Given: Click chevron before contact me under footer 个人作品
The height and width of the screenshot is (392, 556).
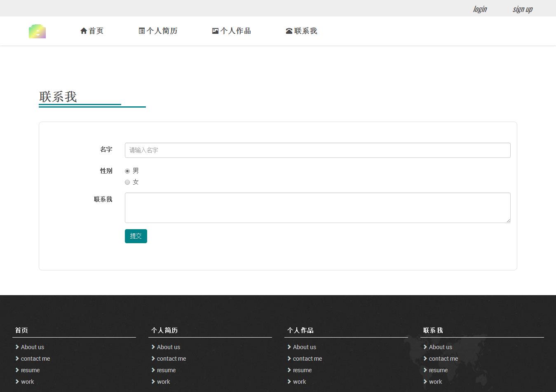Looking at the screenshot, I should click(289, 359).
